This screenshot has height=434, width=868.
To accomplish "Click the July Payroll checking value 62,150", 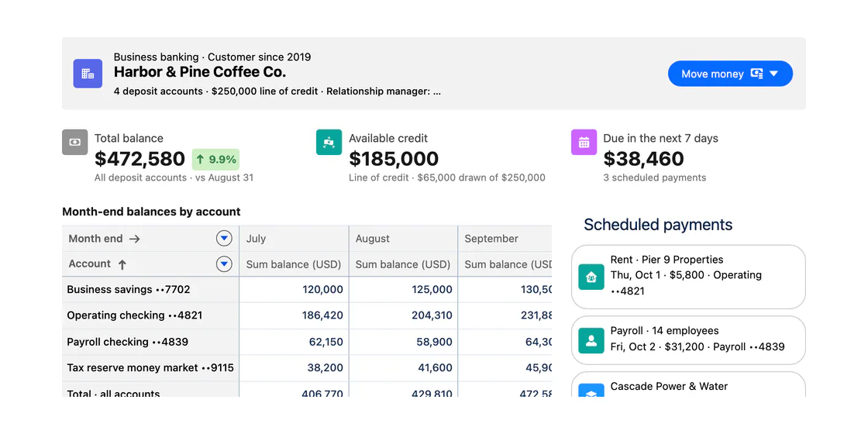I will pyautogui.click(x=326, y=342).
